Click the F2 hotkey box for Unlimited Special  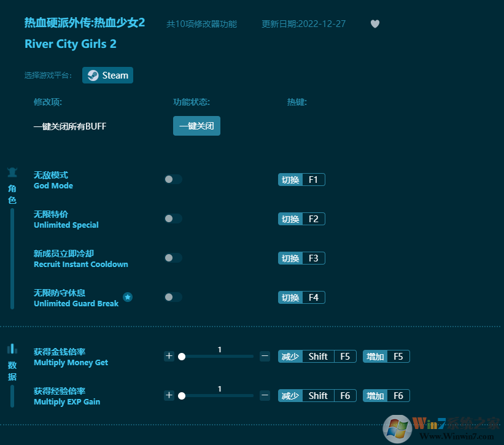[x=301, y=219]
